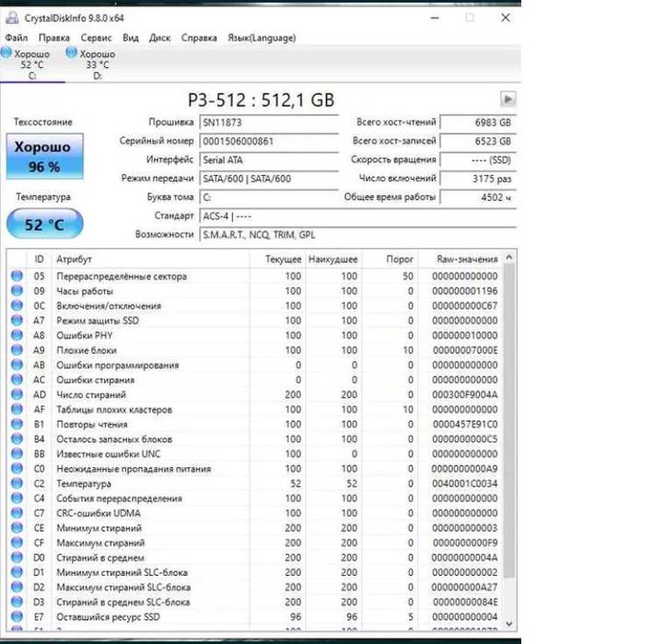Click the attribute list vertical scrollbar thumb
Image resolution: width=665 pixels, height=644 pixels.
click(509, 421)
